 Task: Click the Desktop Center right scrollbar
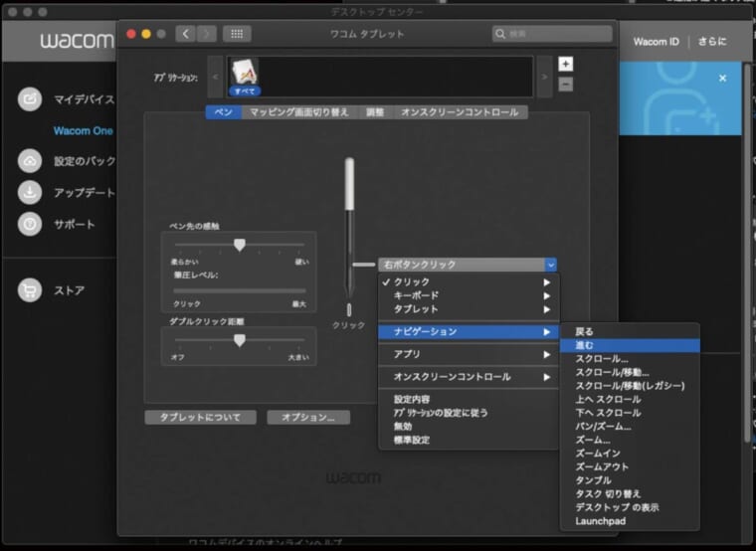pyautogui.click(x=748, y=253)
